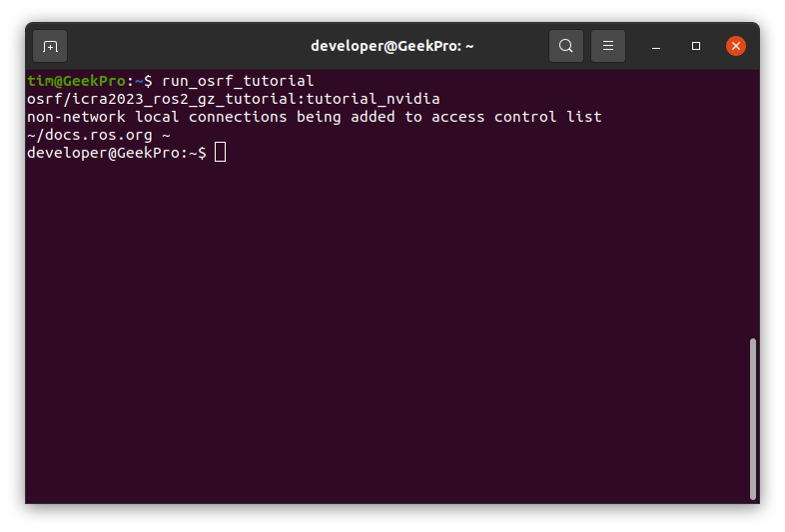This screenshot has width=785, height=532.
Task: Click the ~/docs.ros.org path text
Action: coord(89,135)
